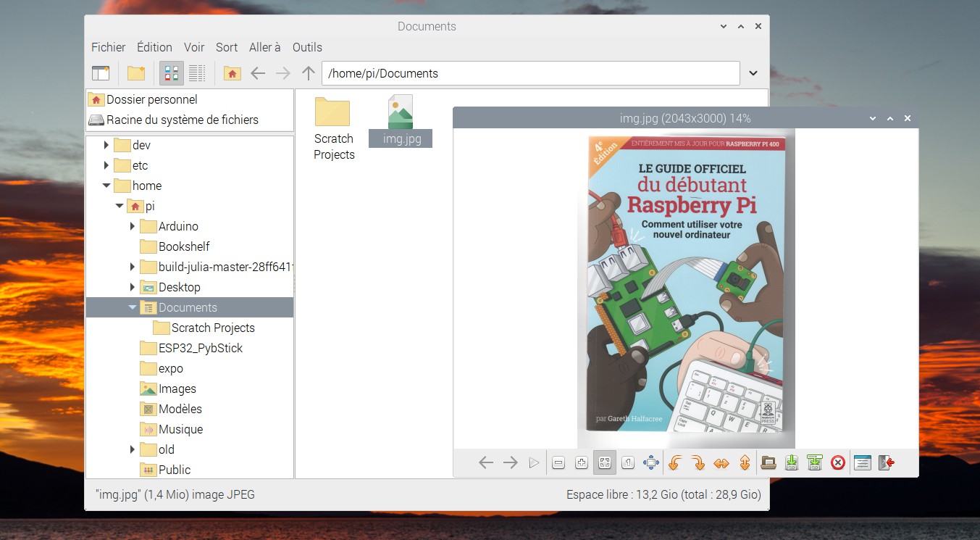Screen dimensions: 980x540
Task: Click Espace libre status text
Action: point(663,495)
